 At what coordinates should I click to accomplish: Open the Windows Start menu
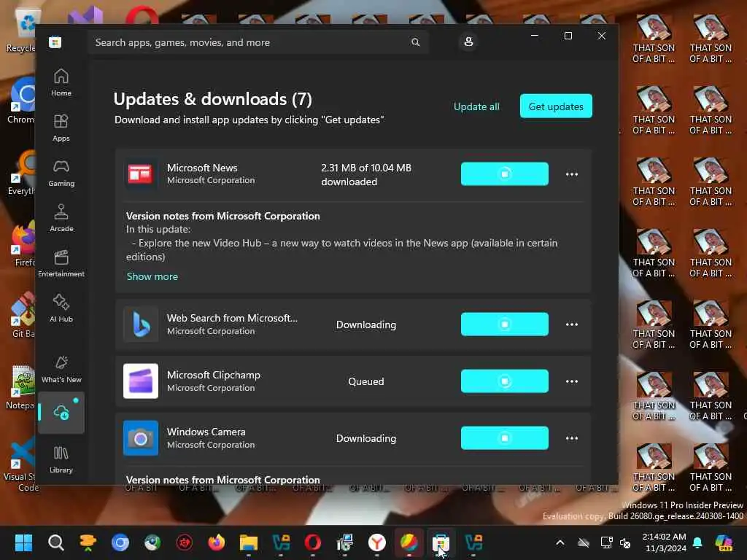(x=23, y=542)
